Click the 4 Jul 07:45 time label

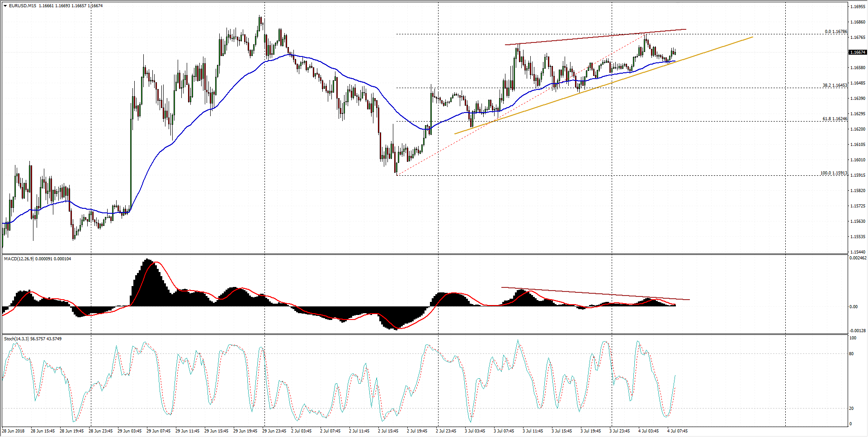[x=677, y=431]
